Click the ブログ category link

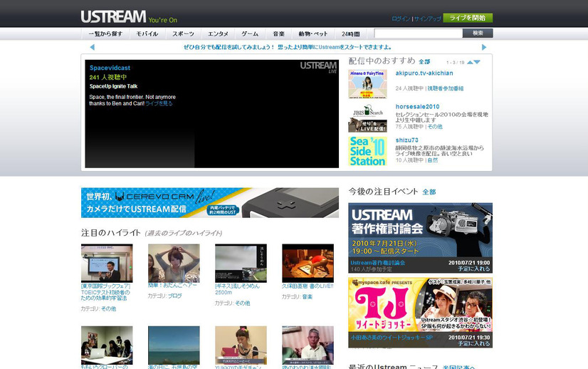pos(174,296)
